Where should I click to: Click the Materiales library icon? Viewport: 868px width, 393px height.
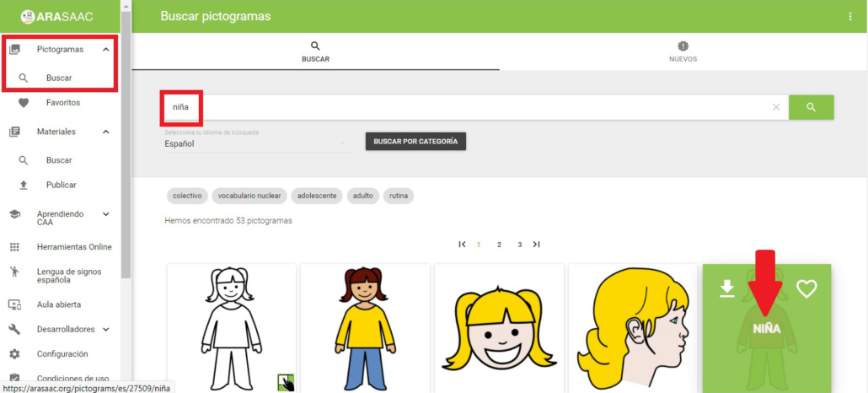click(15, 132)
